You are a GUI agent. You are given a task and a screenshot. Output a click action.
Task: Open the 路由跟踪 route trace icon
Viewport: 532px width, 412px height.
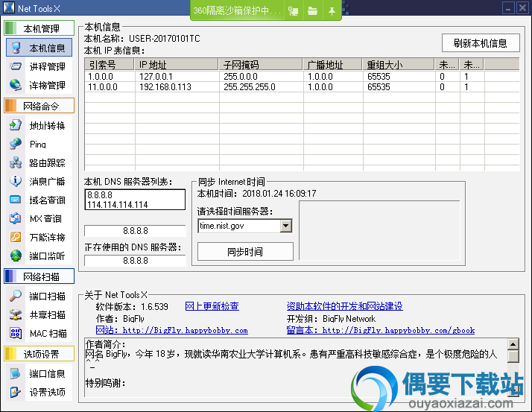(x=16, y=162)
